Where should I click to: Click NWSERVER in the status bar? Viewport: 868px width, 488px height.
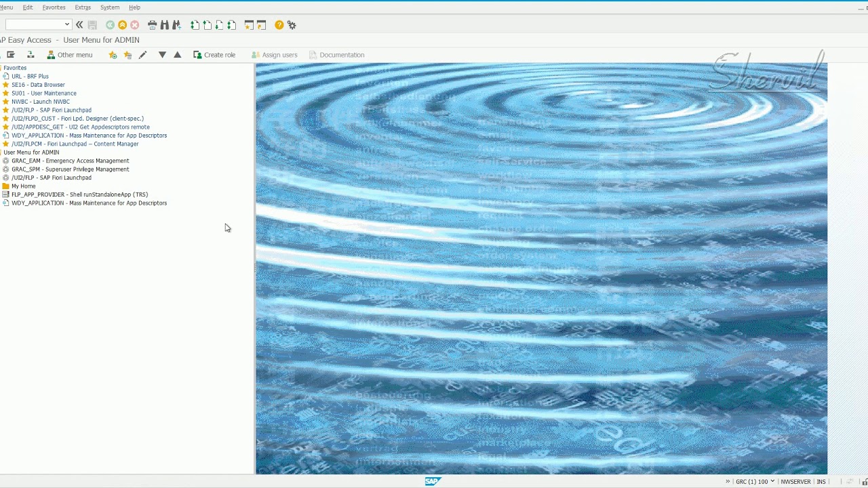[x=795, y=482]
